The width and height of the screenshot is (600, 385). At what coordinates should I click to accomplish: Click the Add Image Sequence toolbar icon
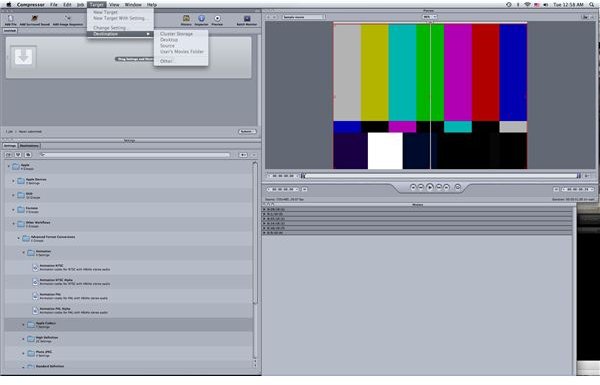67,19
